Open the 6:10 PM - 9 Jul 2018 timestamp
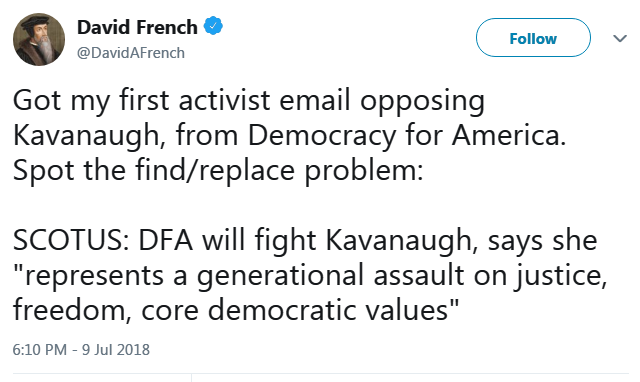The height and width of the screenshot is (382, 640). click(81, 350)
